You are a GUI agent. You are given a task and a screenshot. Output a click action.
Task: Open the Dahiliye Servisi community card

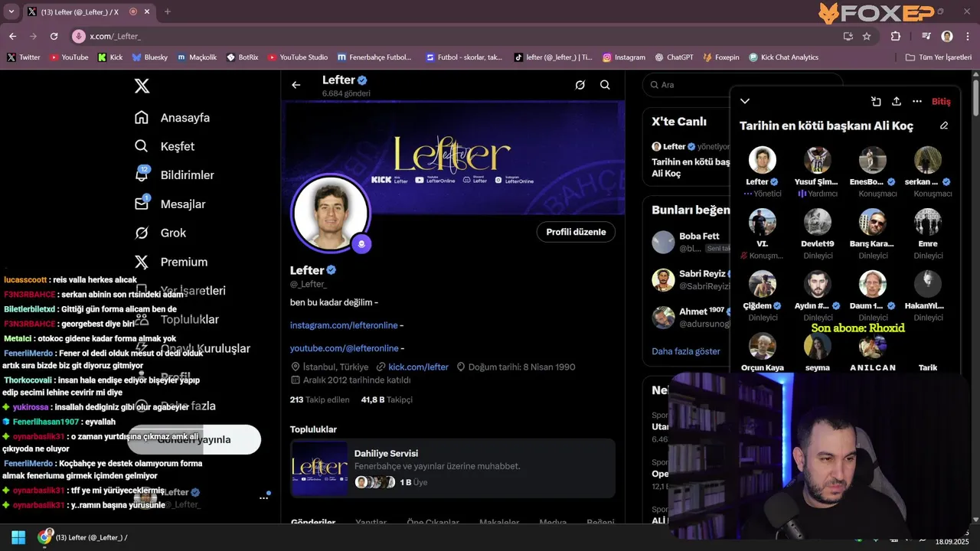click(452, 468)
